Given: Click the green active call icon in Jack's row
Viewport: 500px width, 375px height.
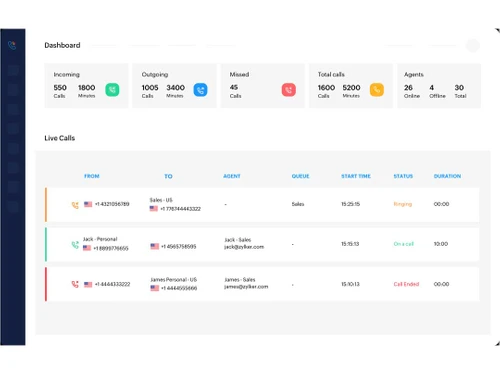Looking at the screenshot, I should pos(75,245).
